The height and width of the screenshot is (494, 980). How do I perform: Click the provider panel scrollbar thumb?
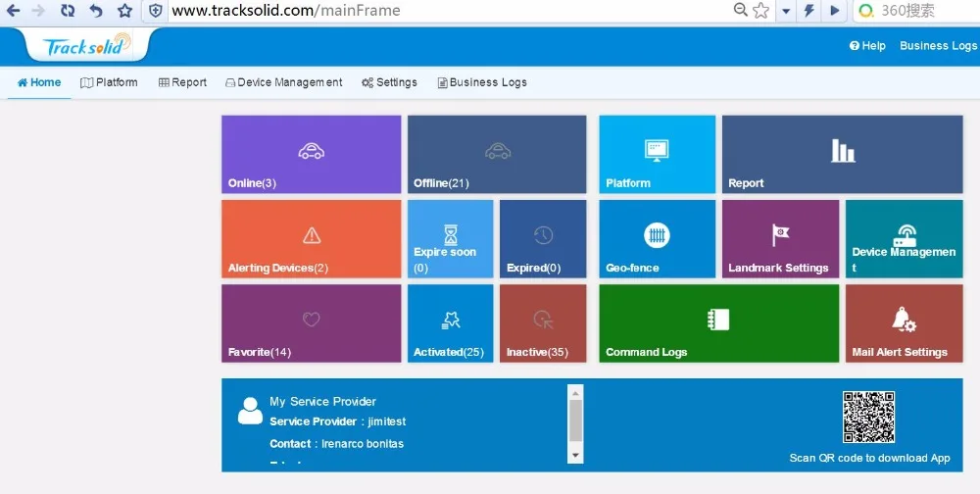(x=575, y=420)
